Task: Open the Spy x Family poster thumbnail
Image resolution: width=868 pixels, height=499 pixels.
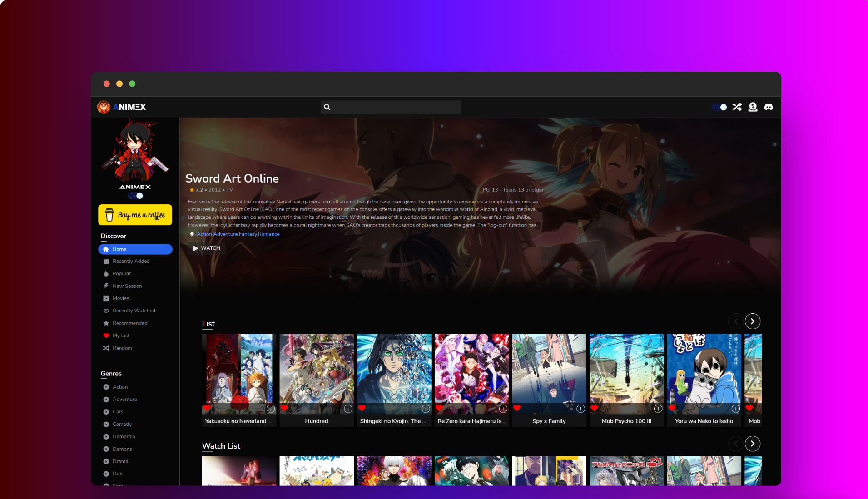Action: (x=549, y=374)
